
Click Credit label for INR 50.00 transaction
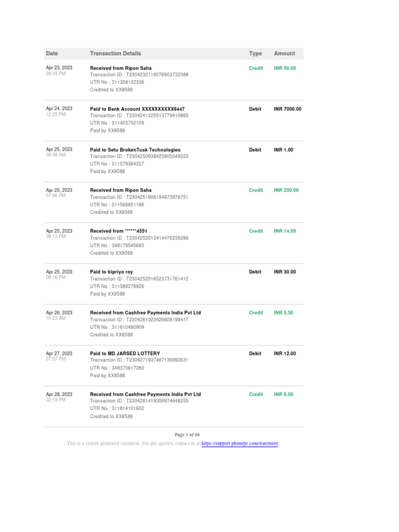[256, 68]
